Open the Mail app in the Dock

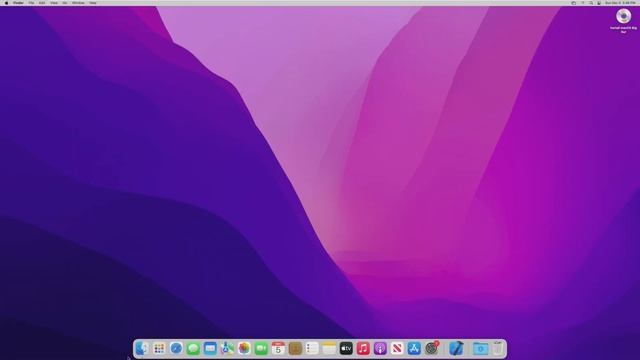(210, 349)
